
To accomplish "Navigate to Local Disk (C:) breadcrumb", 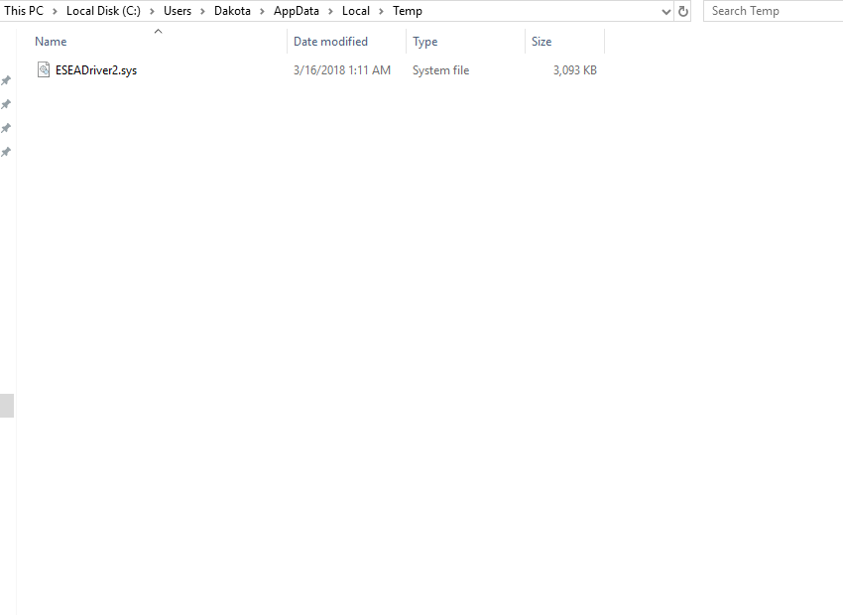I will [x=103, y=11].
